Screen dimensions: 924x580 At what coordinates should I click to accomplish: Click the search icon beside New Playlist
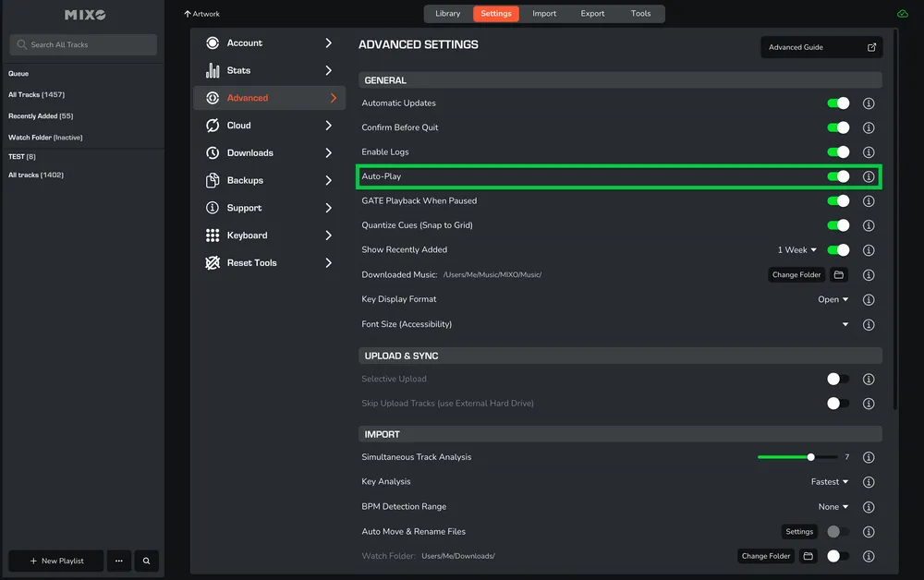tap(146, 562)
